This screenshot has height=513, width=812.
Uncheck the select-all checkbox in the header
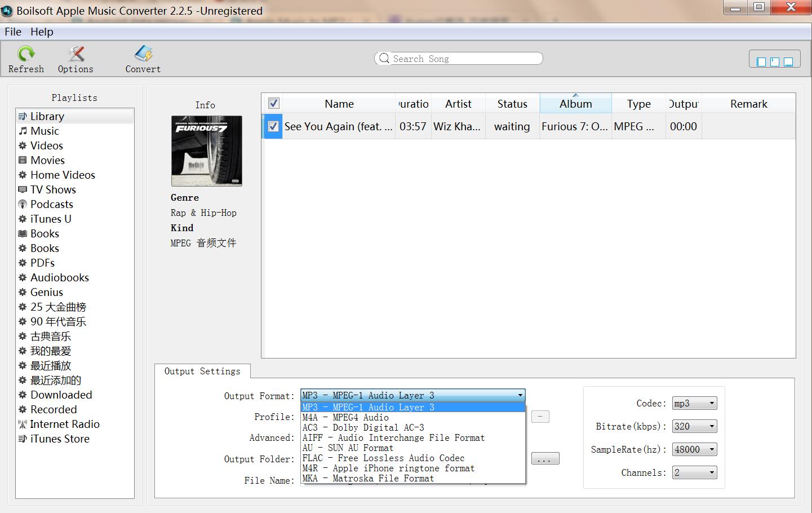pyautogui.click(x=273, y=103)
